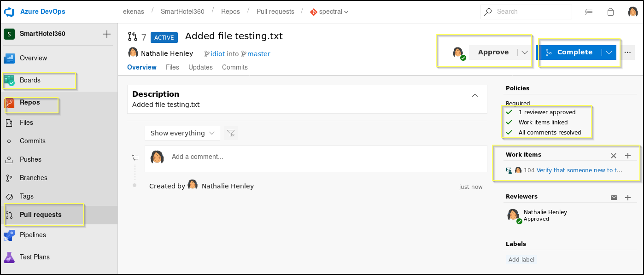Open the more actions ellipsis button

(627, 53)
